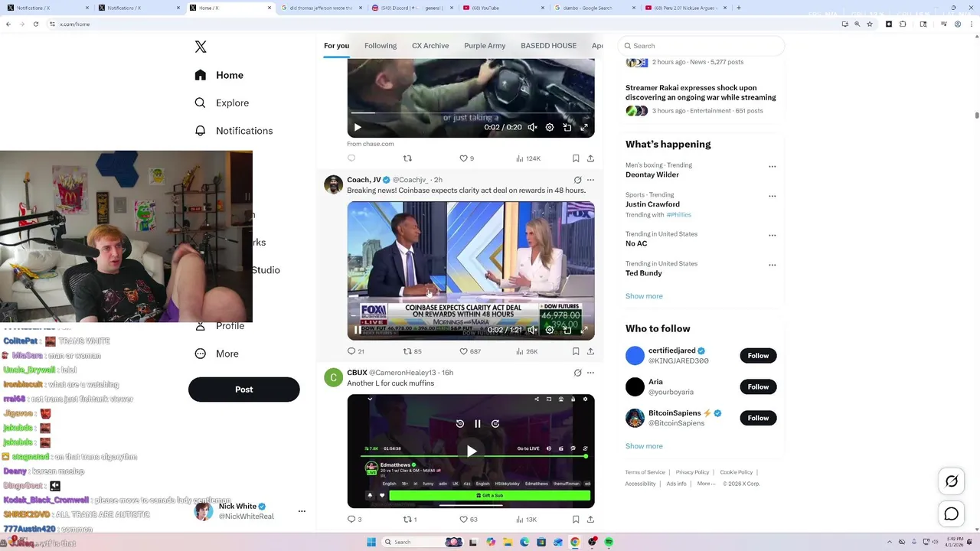Open more options for Deontay Wilder trend
The width and height of the screenshot is (980, 551).
tap(772, 166)
